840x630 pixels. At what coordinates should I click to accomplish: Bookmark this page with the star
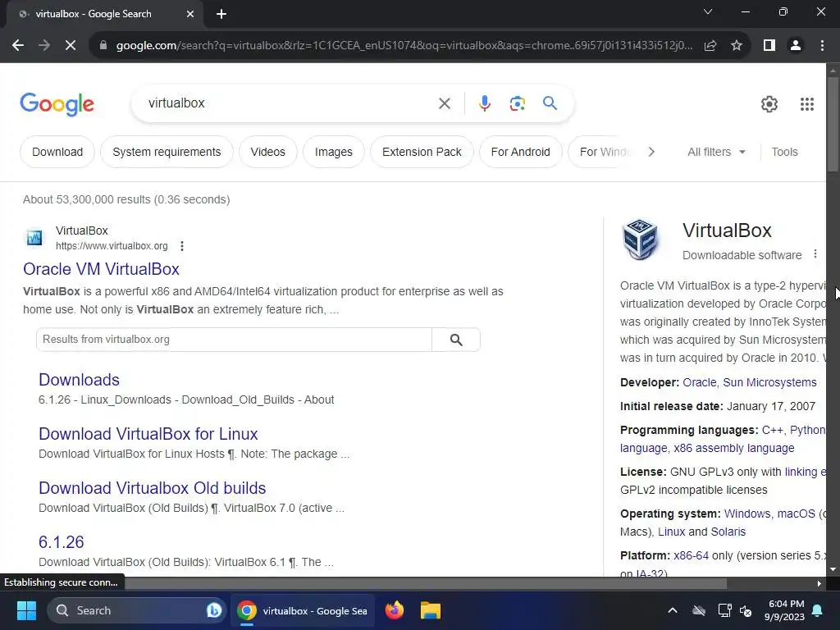[x=737, y=46]
